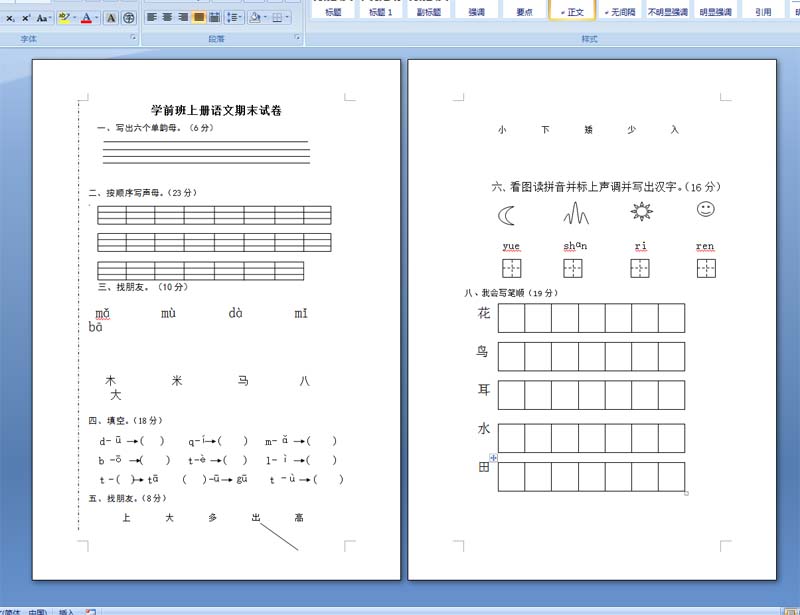Open the shading color dropdown arrow
The width and height of the screenshot is (800, 615).
tap(265, 18)
